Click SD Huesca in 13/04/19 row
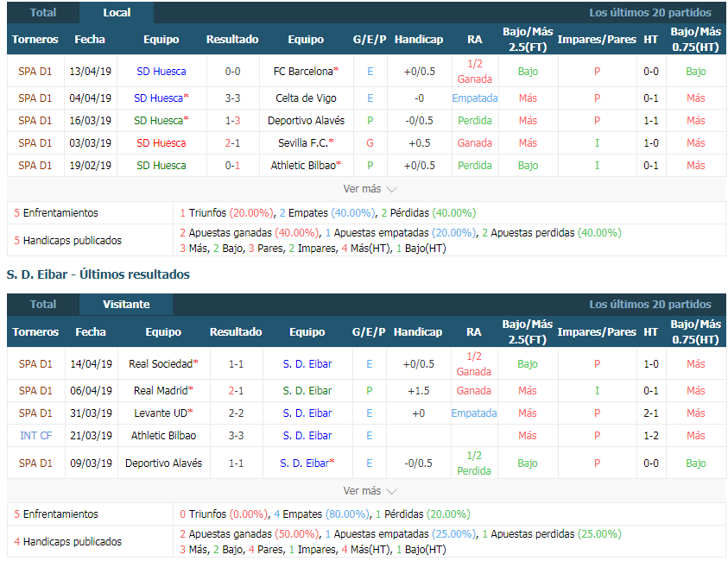The height and width of the screenshot is (561, 728). coord(161,72)
